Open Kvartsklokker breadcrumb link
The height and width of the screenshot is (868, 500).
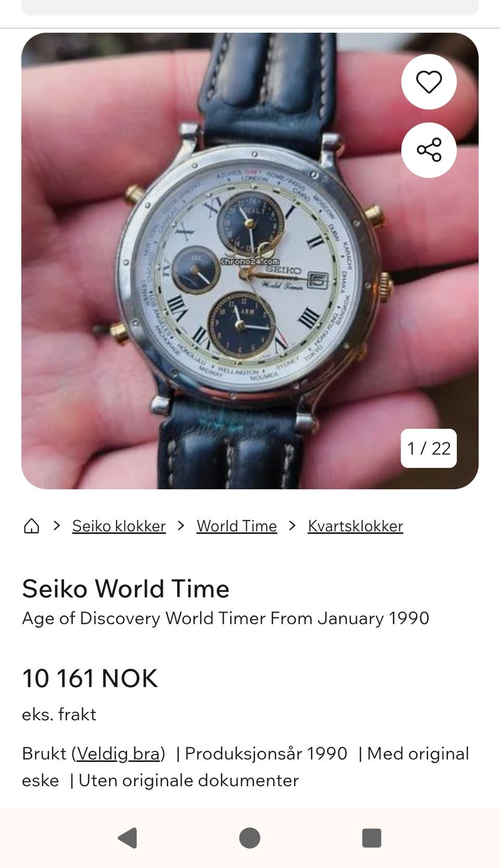pos(355,526)
